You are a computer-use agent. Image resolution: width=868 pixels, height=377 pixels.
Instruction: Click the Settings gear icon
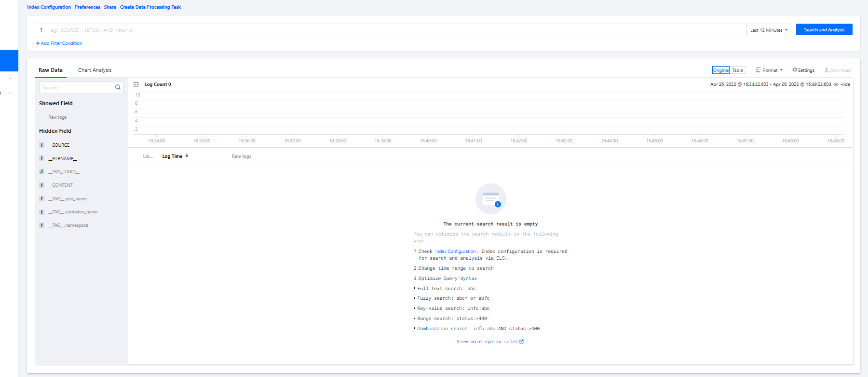point(795,70)
